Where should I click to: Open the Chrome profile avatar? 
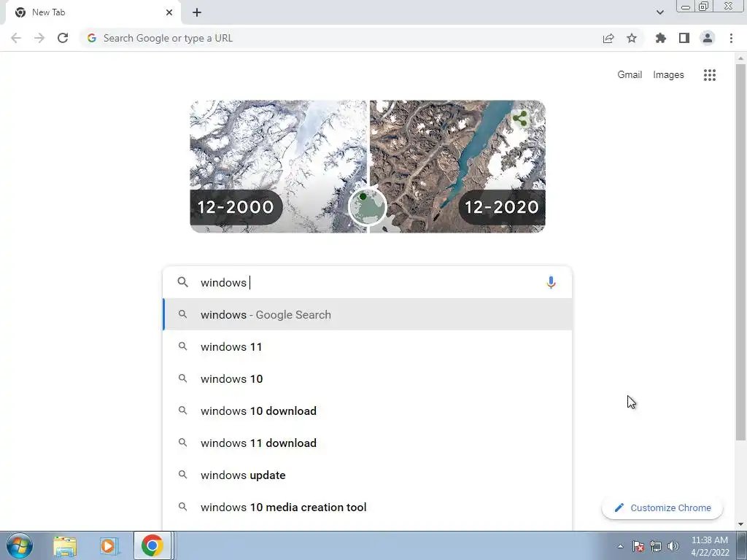click(x=708, y=38)
